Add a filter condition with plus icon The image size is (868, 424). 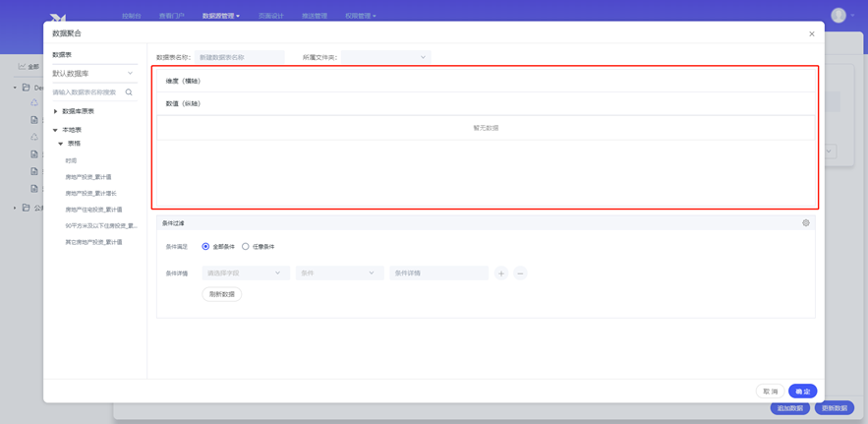click(501, 273)
